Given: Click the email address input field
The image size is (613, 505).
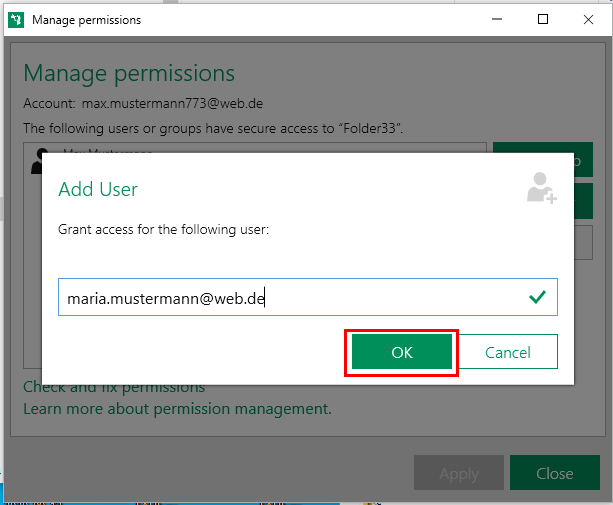Looking at the screenshot, I should [x=308, y=297].
